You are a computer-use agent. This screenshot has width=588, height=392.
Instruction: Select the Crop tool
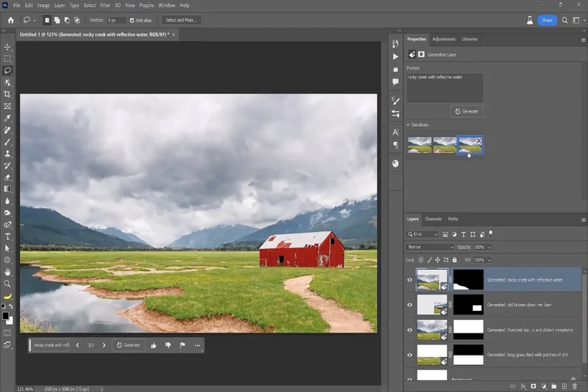point(8,94)
